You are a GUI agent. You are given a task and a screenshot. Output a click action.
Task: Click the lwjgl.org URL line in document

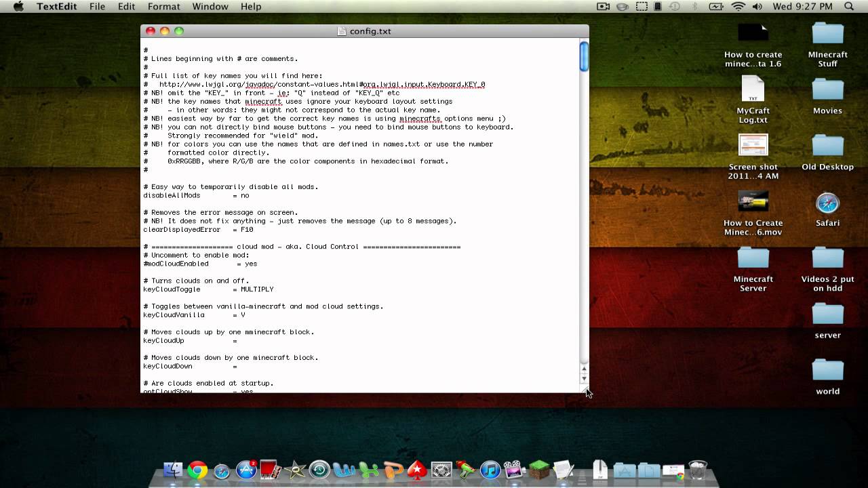(x=322, y=85)
